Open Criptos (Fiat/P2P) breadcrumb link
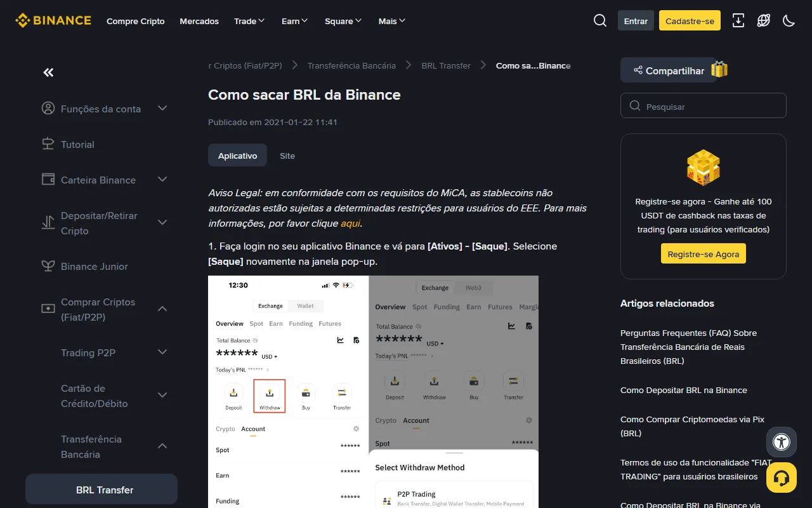The width and height of the screenshot is (812, 508). 245,65
